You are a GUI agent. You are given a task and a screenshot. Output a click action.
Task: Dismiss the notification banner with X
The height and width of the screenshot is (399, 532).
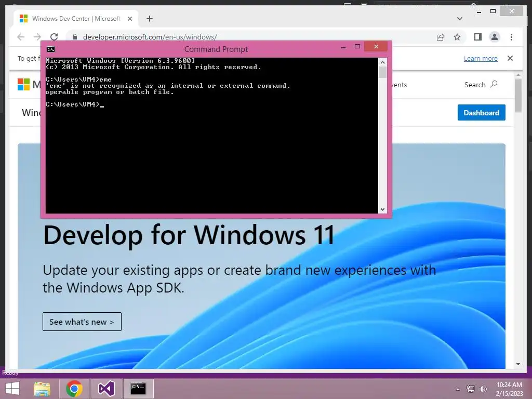coord(510,58)
